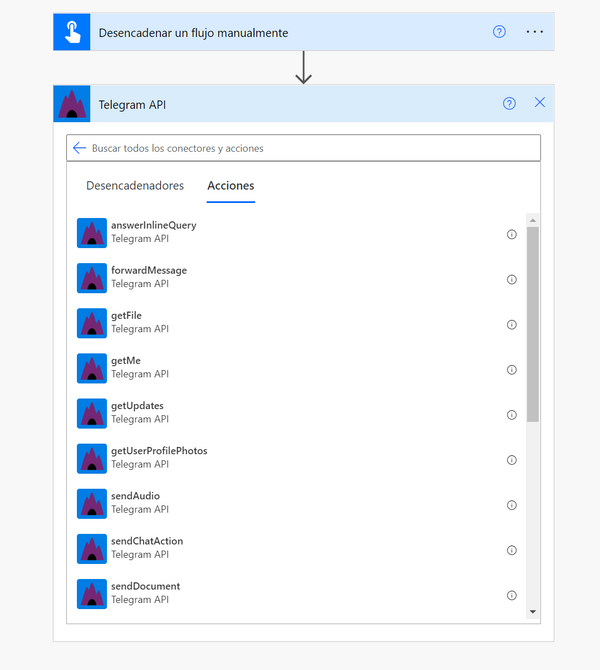Close the Telegram API action panel
This screenshot has width=600, height=670.
click(x=540, y=103)
